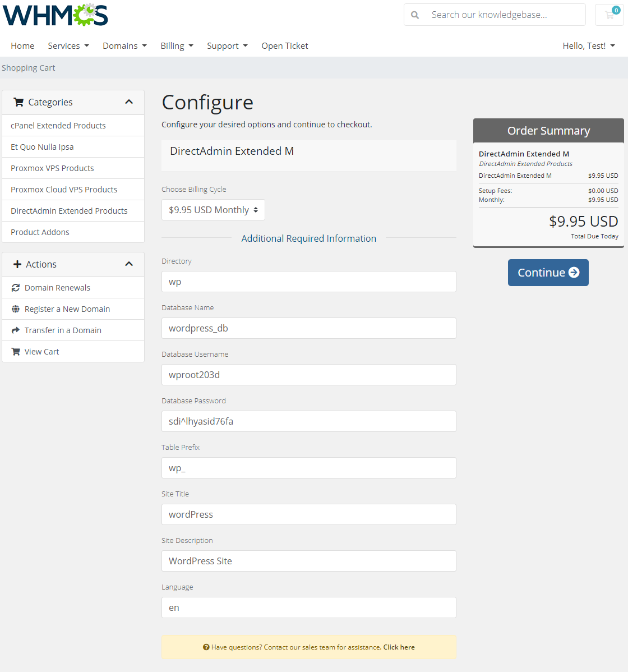
Task: Expand the Services menu
Action: 68,46
